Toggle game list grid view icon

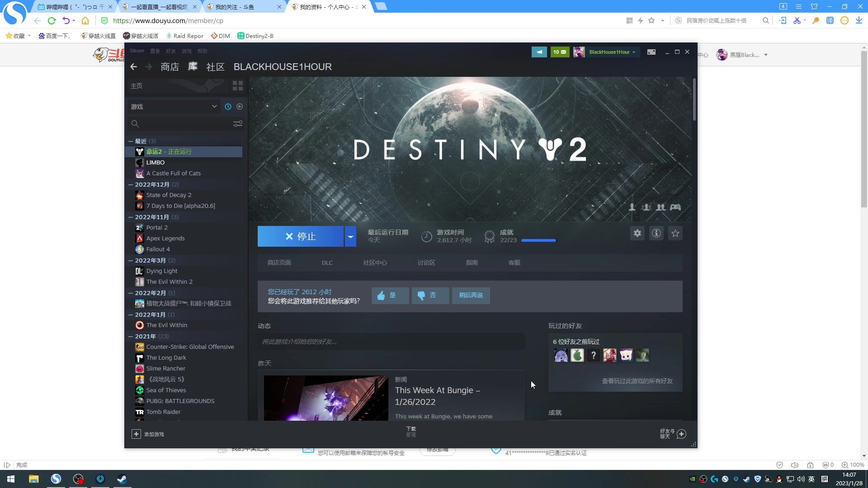pos(238,85)
